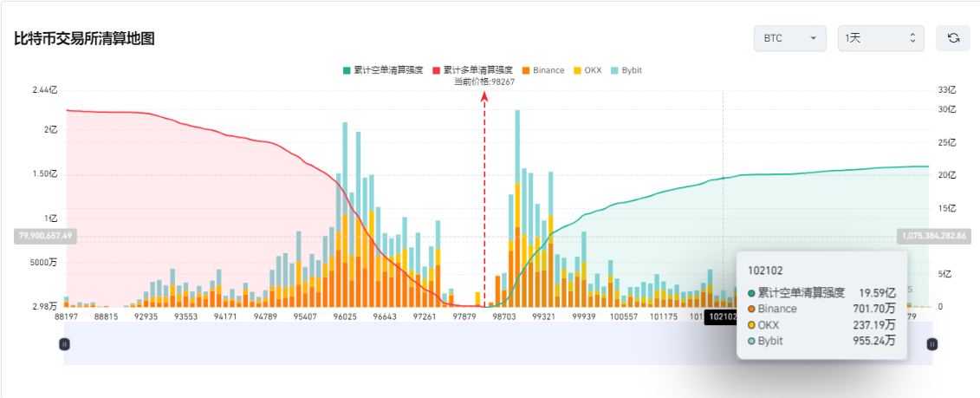Viewport: 980px width, 398px height.
Task: Click the chart title 比特币交易所清算地图
Action: (x=84, y=39)
